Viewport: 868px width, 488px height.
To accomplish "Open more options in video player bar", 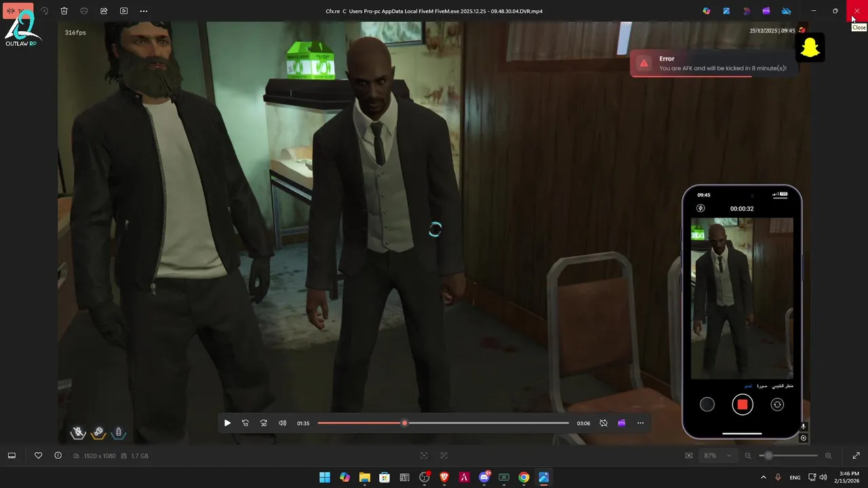I will (x=640, y=423).
